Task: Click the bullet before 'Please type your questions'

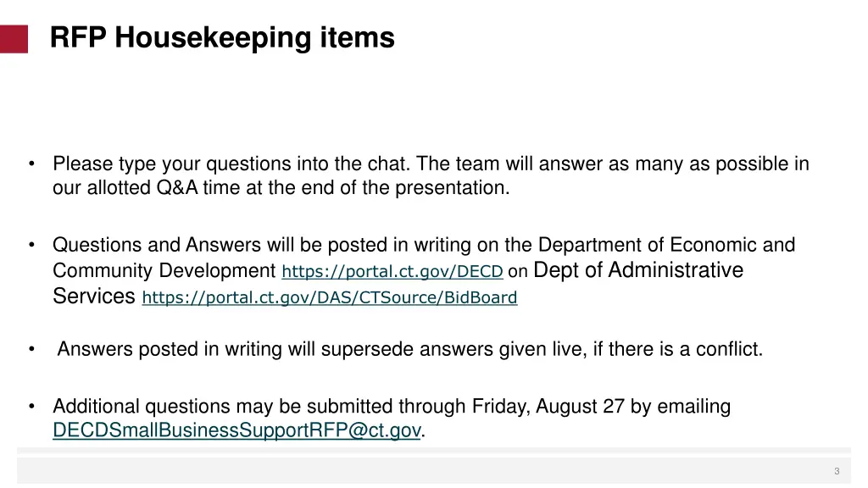Action: tap(31, 164)
